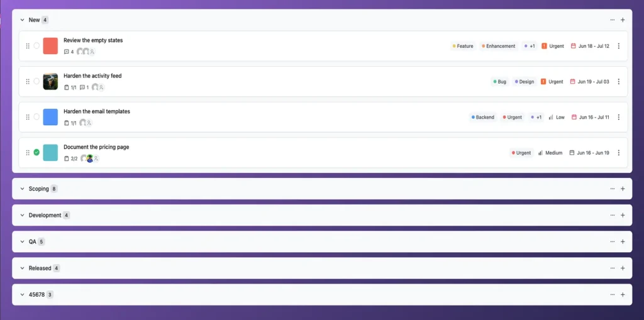The width and height of the screenshot is (644, 320).
Task: Click the Low priority label on the email templates task
Action: (x=557, y=117)
